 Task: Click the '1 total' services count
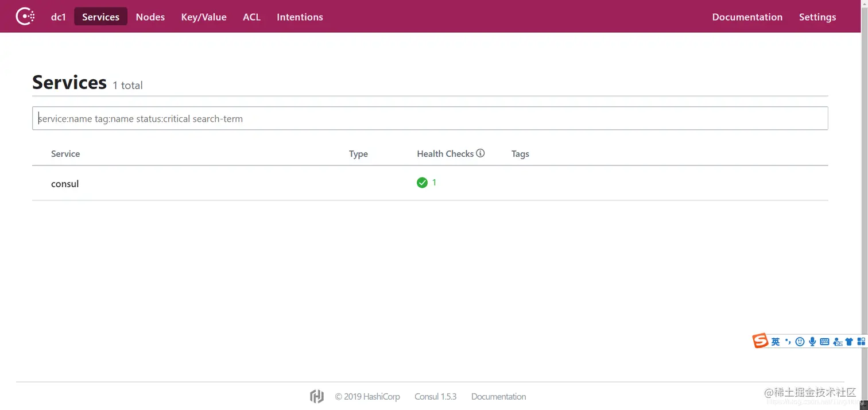point(127,85)
